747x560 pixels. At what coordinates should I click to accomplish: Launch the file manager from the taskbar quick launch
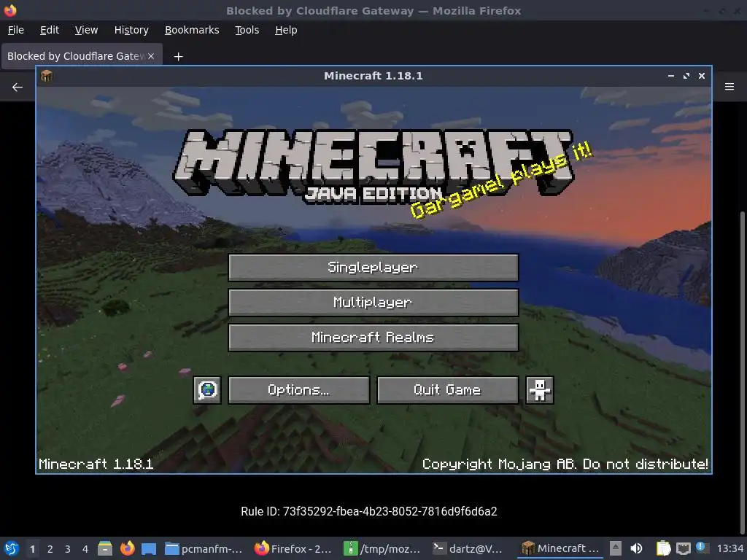[x=105, y=548]
